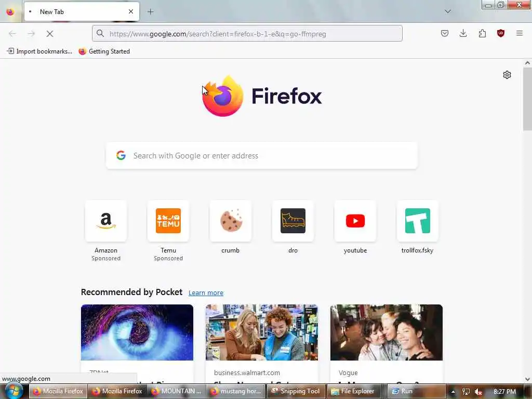Screen dimensions: 532x399
Task: Close the New Tab tab
Action: tap(131, 11)
